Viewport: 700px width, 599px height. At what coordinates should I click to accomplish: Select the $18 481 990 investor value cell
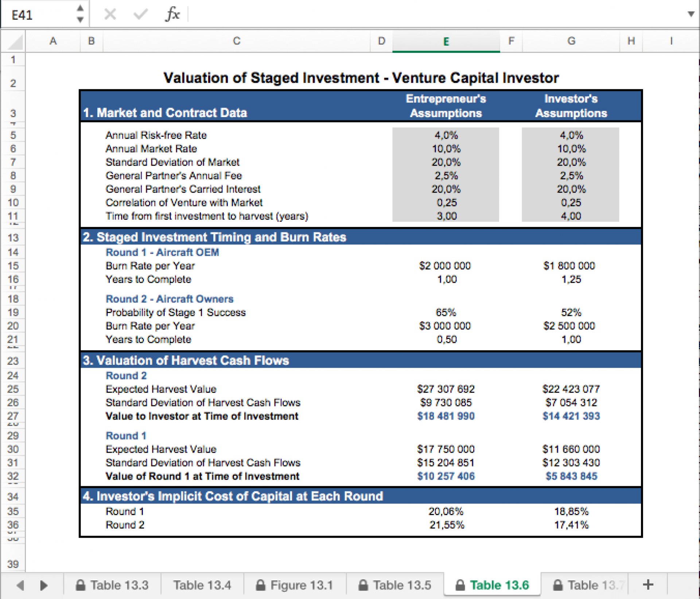coord(446,416)
